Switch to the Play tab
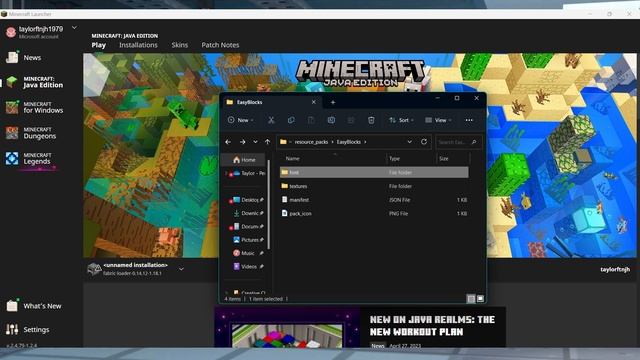The height and width of the screenshot is (360, 640). click(98, 45)
